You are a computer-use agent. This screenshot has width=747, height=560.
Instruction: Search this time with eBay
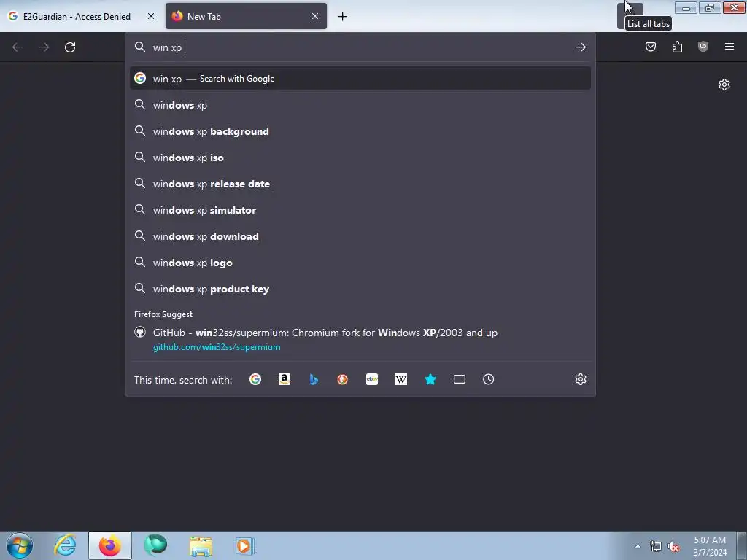[372, 379]
